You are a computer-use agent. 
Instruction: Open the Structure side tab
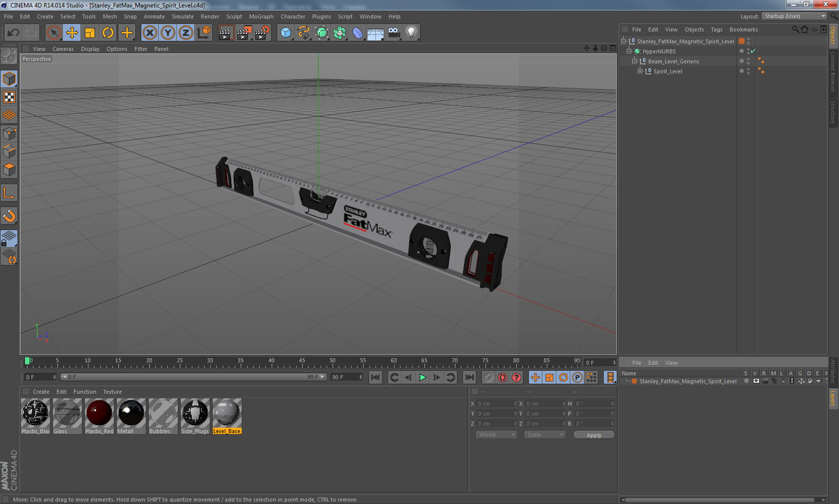tap(833, 112)
